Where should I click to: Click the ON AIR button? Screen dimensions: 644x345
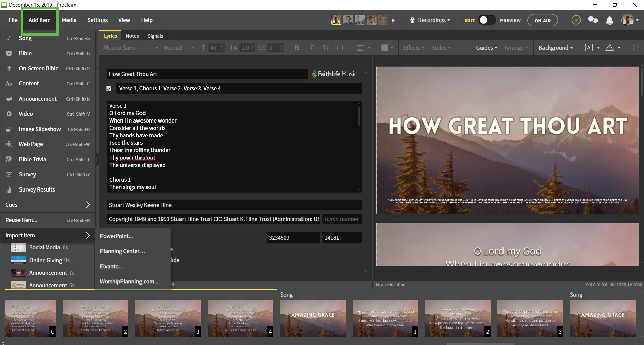[542, 20]
